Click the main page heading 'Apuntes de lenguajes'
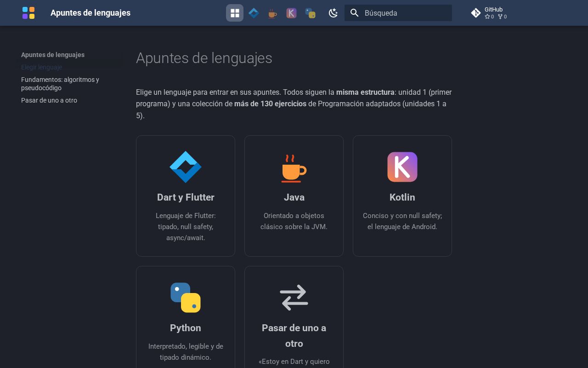This screenshot has width=588, height=368. point(204,58)
